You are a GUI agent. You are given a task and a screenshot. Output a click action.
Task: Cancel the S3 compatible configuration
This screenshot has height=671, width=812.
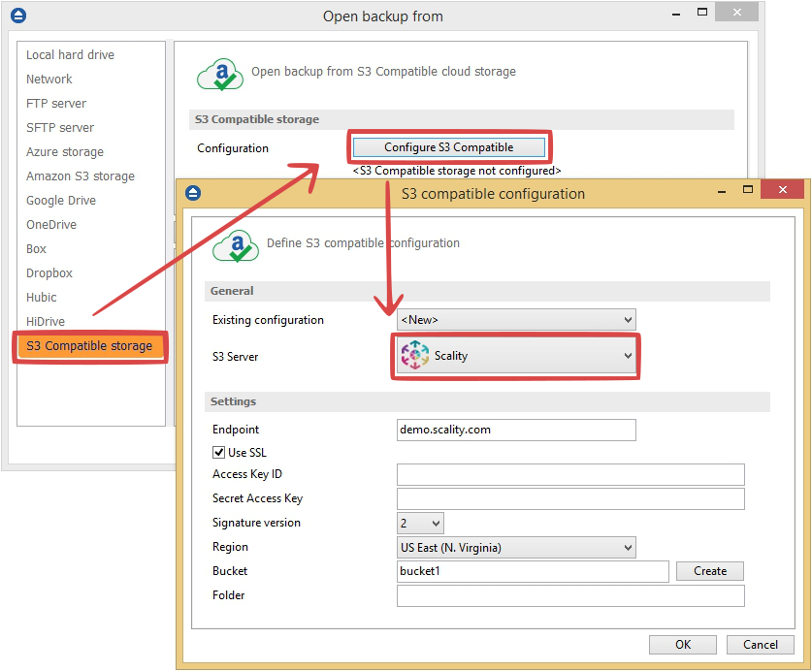pos(761,645)
